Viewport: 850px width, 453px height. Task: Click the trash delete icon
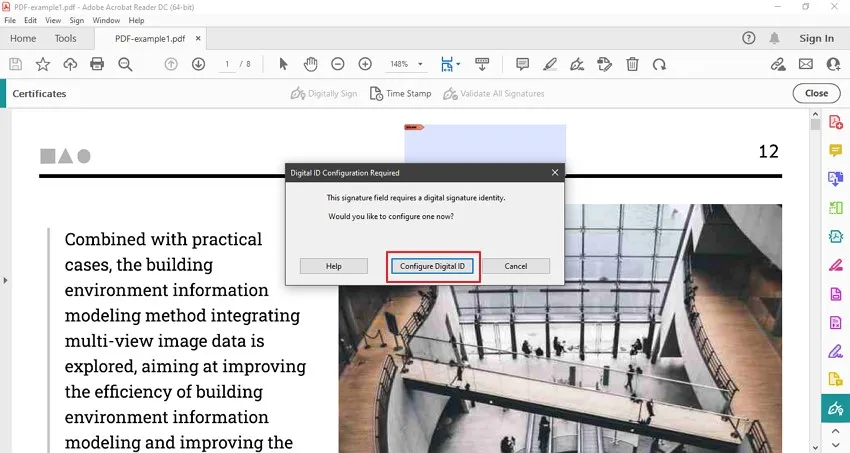point(632,64)
